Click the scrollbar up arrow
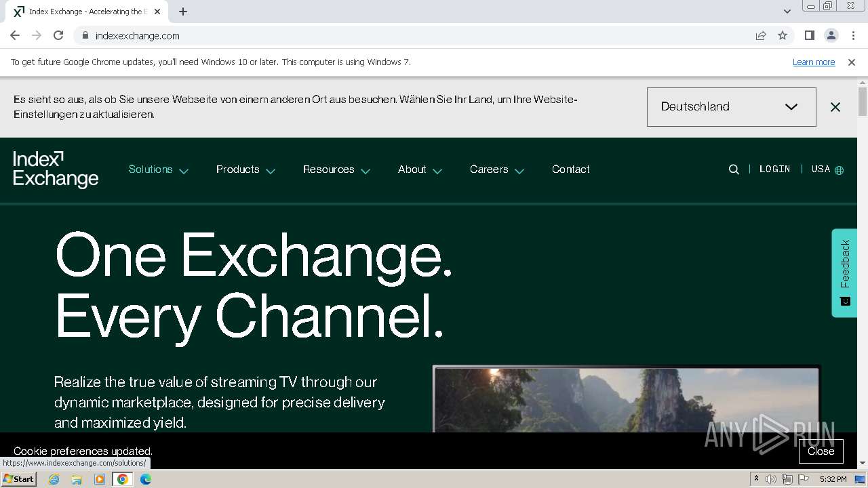Image resolution: width=868 pixels, height=488 pixels. 863,82
